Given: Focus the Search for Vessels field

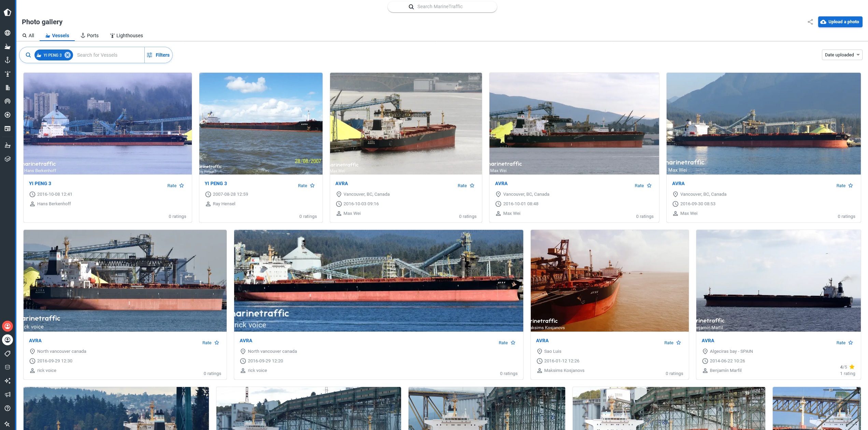Looking at the screenshot, I should (109, 55).
